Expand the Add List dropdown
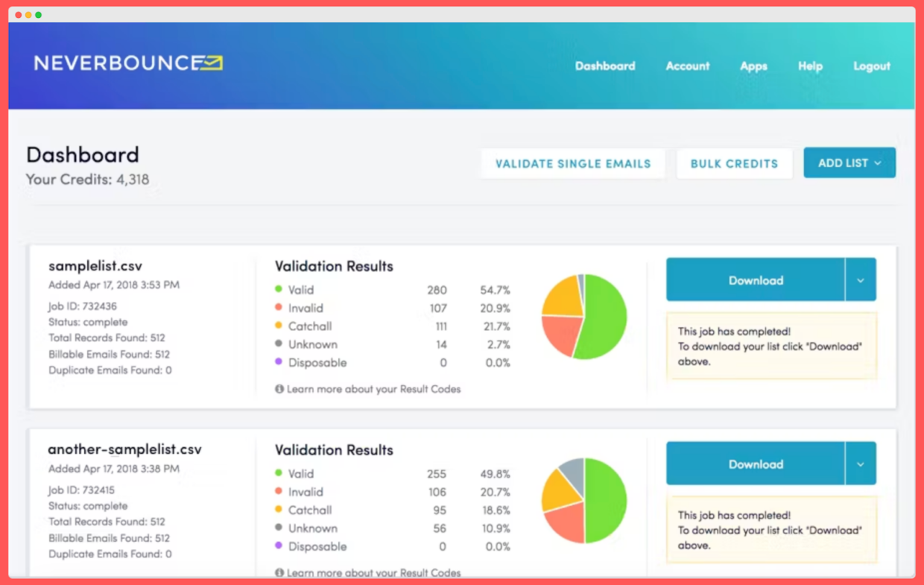This screenshot has height=585, width=924. coord(849,162)
